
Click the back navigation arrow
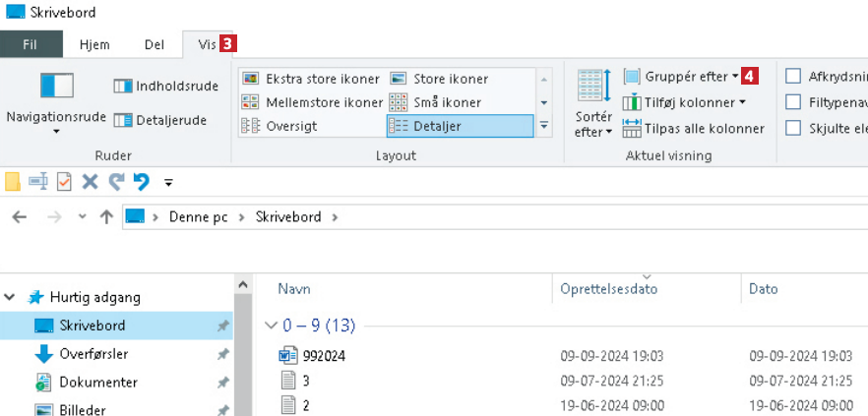pyautogui.click(x=19, y=217)
